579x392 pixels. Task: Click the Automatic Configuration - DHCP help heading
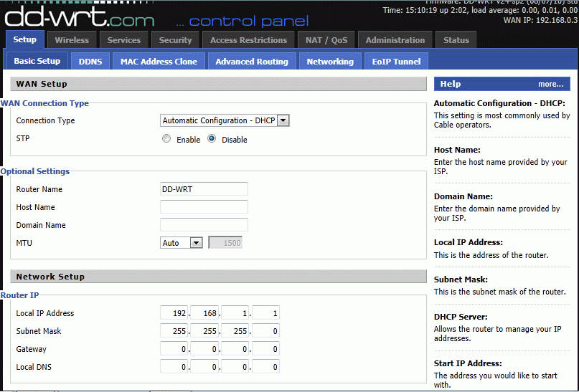[499, 103]
